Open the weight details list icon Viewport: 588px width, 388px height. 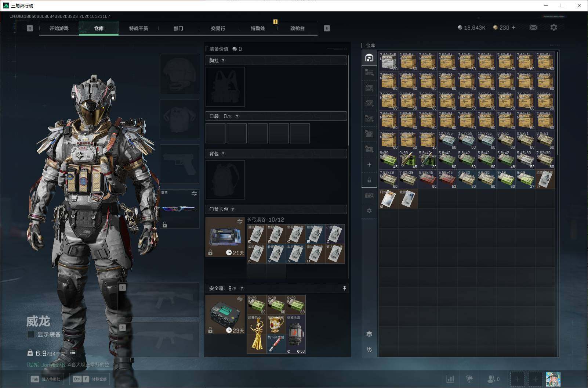[x=73, y=353]
